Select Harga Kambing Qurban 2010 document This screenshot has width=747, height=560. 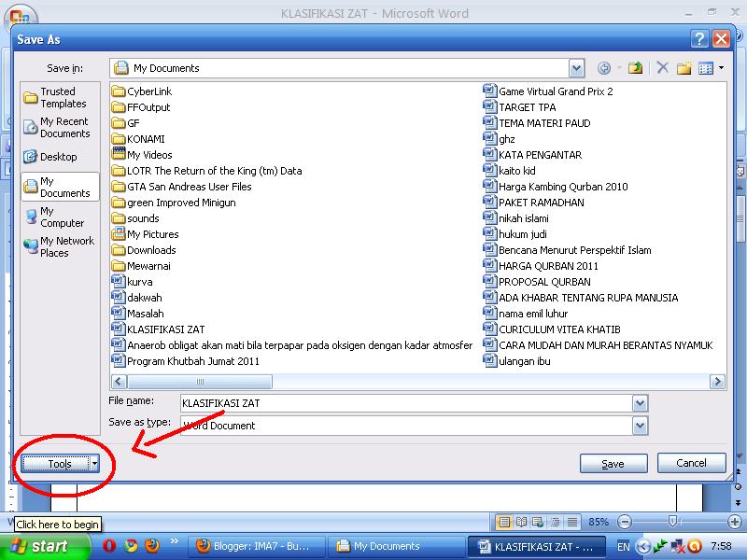coord(556,187)
